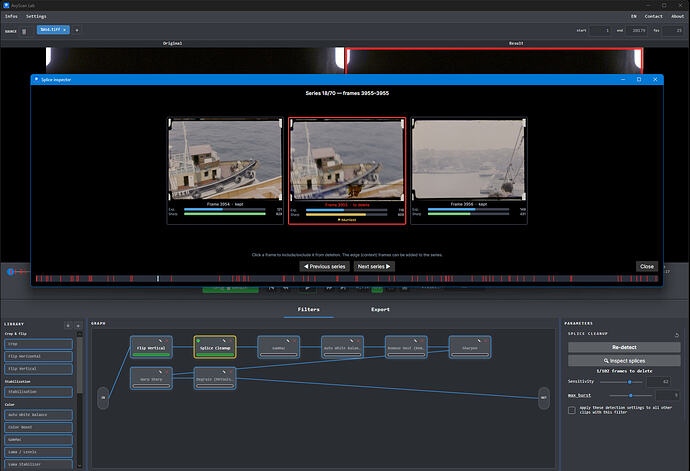Click the green enabled dot on Splice Cleanup node
Viewport: 690px width, 471px height.
[x=198, y=341]
